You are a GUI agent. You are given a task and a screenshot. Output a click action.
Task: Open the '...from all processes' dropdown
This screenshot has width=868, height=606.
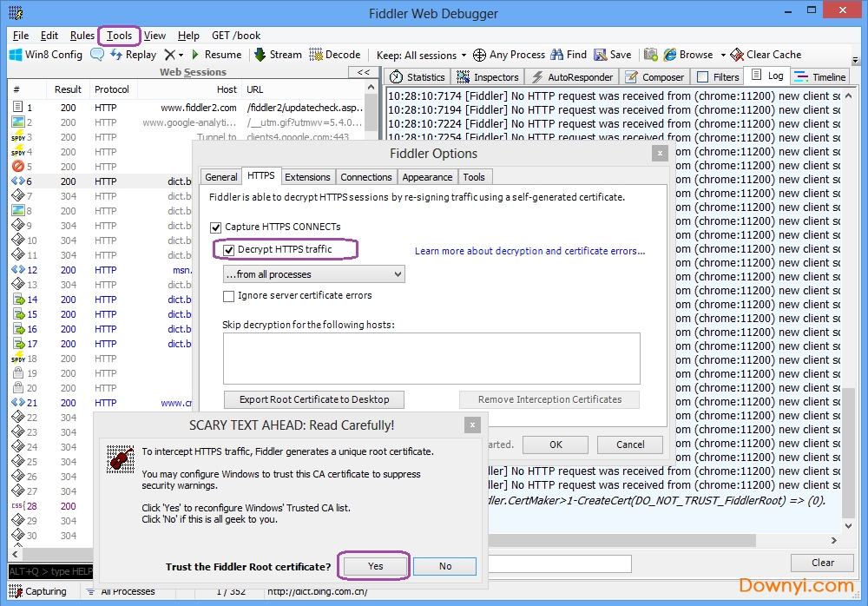click(313, 274)
